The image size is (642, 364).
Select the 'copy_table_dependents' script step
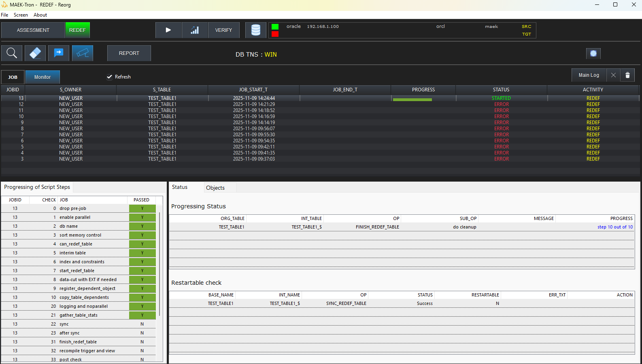pyautogui.click(x=79, y=297)
